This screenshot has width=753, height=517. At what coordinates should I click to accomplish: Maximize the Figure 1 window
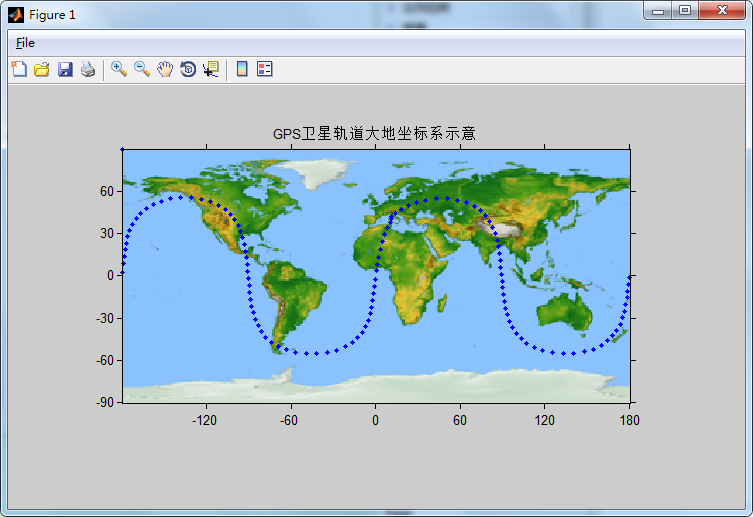click(685, 11)
